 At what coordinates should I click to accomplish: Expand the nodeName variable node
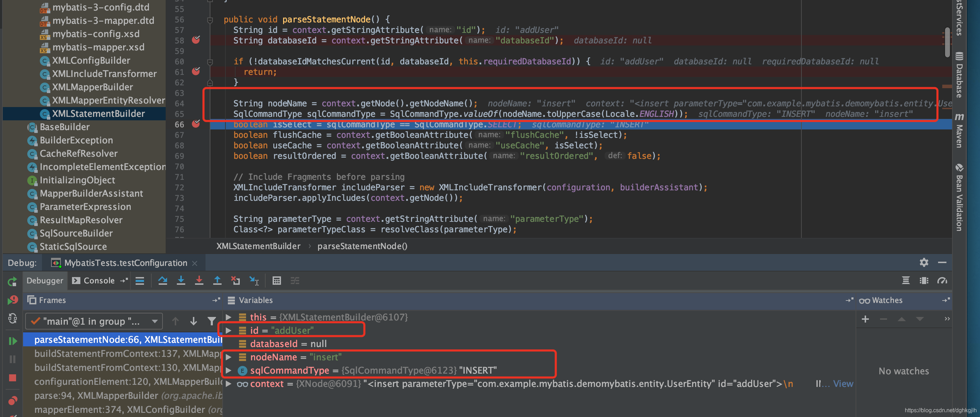tap(229, 357)
